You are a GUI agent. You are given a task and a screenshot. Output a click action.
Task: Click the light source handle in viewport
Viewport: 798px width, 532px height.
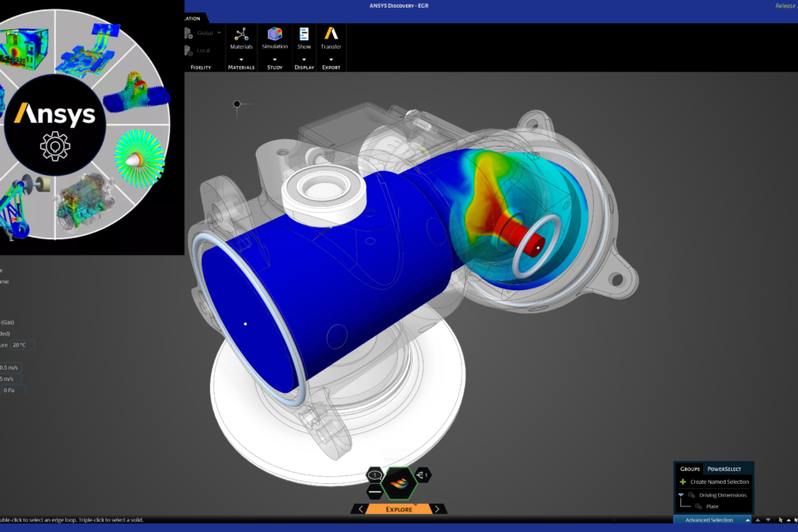237,104
